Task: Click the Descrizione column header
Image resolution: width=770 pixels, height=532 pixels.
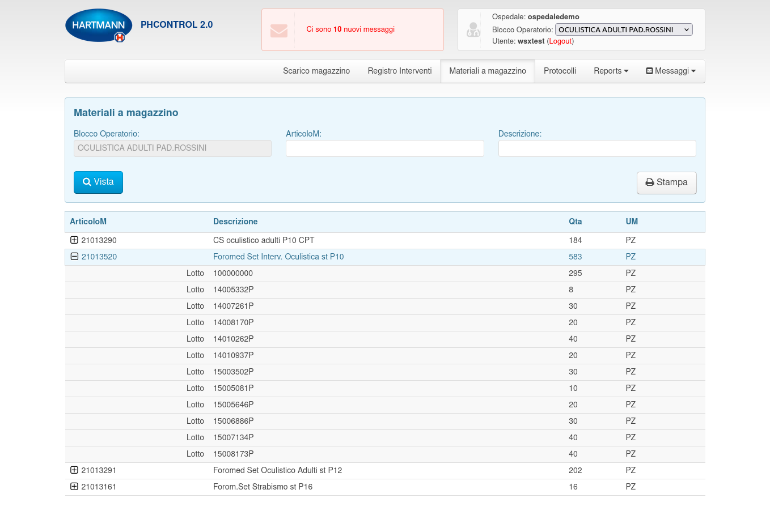Action: click(x=235, y=222)
